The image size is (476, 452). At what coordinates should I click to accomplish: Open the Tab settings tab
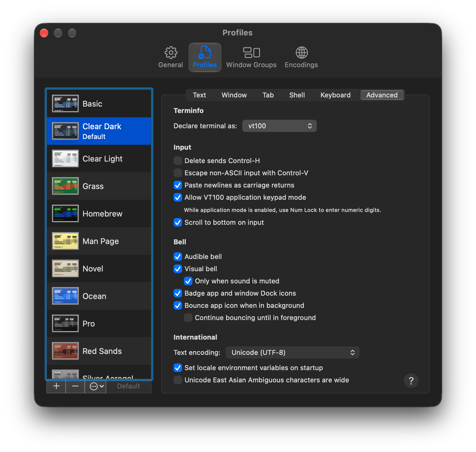[268, 95]
